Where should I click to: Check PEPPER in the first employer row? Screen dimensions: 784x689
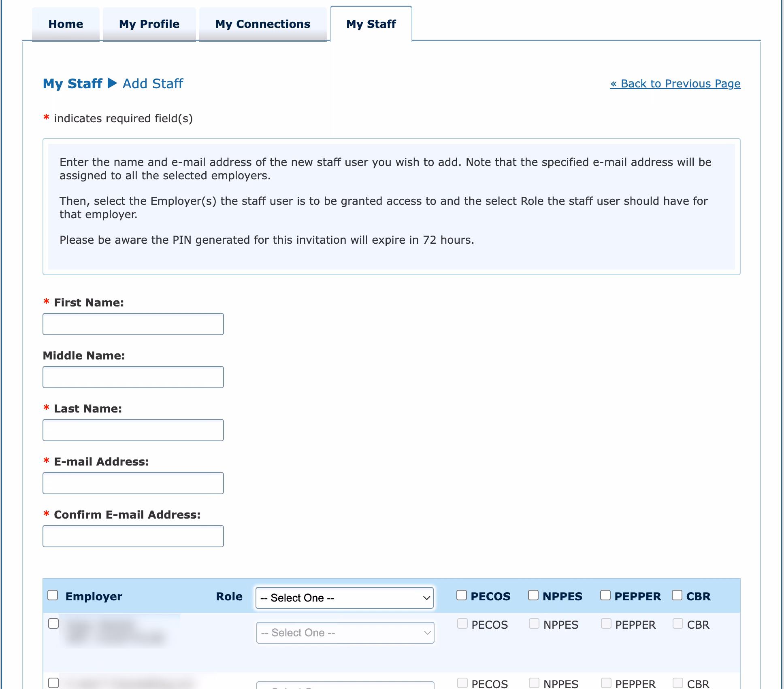point(606,623)
